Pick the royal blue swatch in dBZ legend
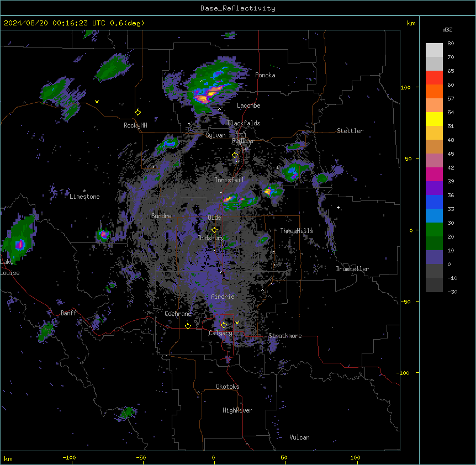This screenshot has height=465, width=476. pos(434,202)
